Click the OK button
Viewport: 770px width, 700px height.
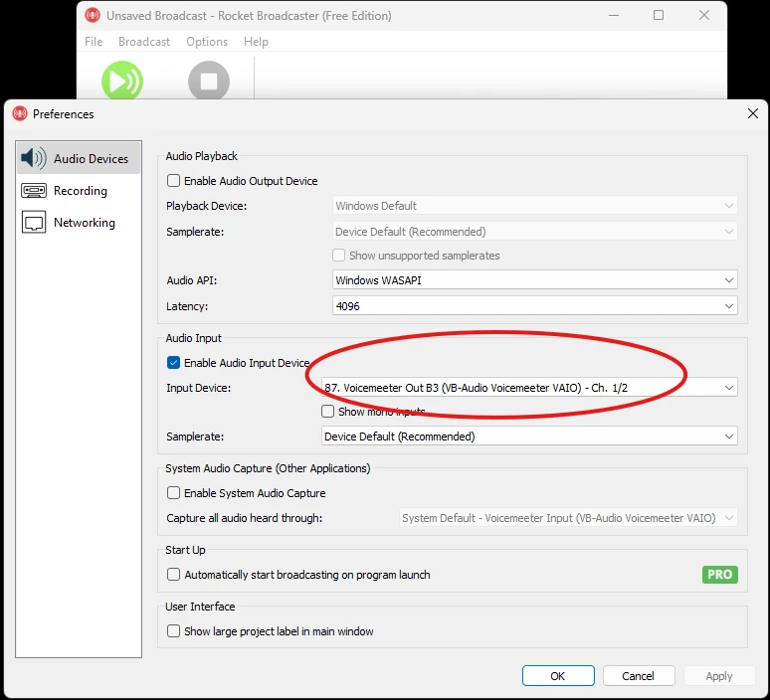(558, 675)
